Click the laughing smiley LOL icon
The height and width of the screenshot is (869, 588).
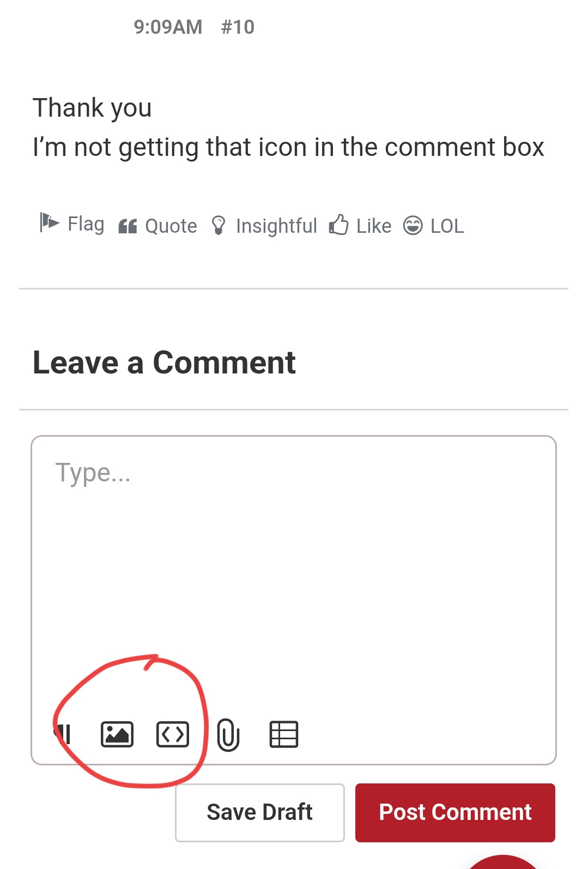click(x=413, y=225)
